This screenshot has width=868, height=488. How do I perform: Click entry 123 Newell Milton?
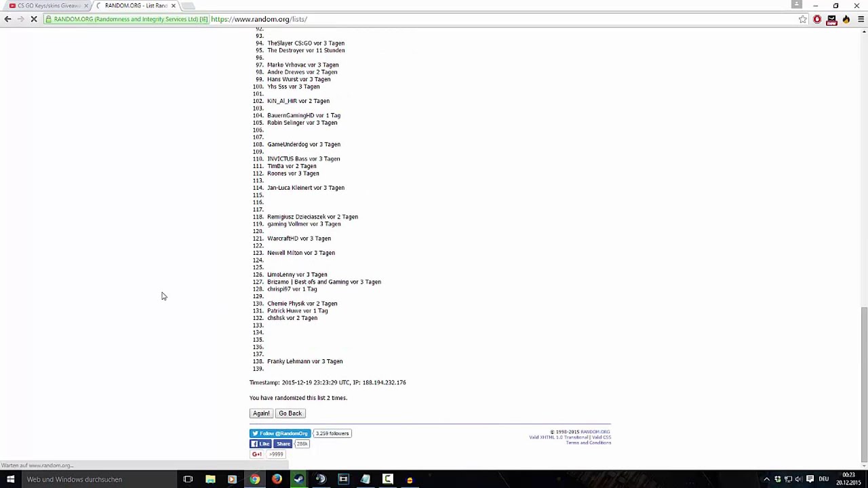(x=301, y=253)
